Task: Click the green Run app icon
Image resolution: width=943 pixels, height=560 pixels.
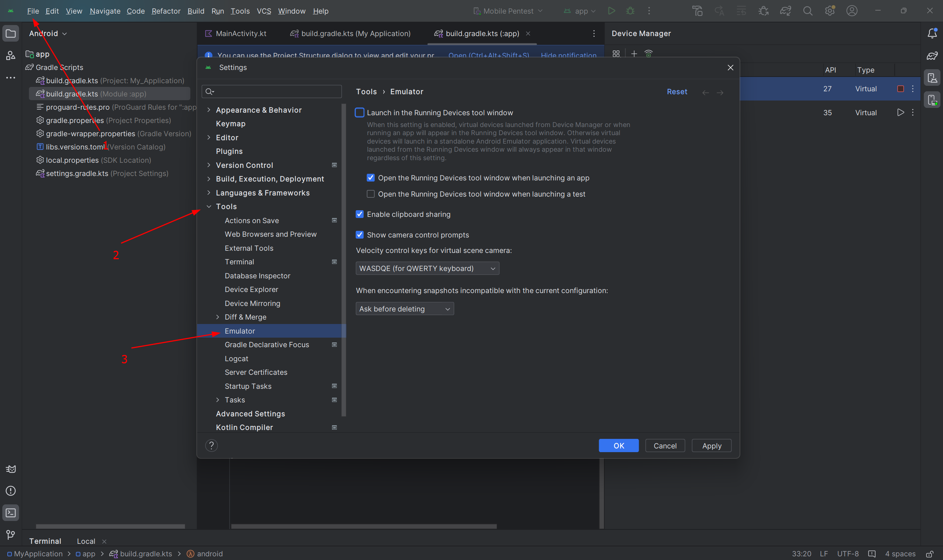Action: 611,11
